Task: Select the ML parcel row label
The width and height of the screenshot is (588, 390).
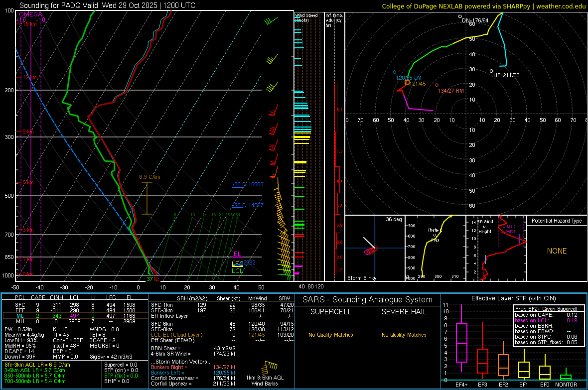Action: (x=20, y=316)
